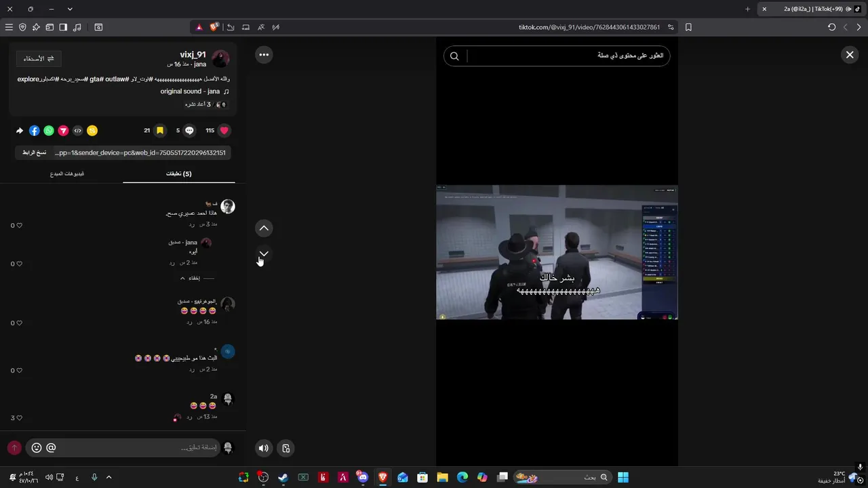Share the video to WhatsApp

click(x=49, y=131)
